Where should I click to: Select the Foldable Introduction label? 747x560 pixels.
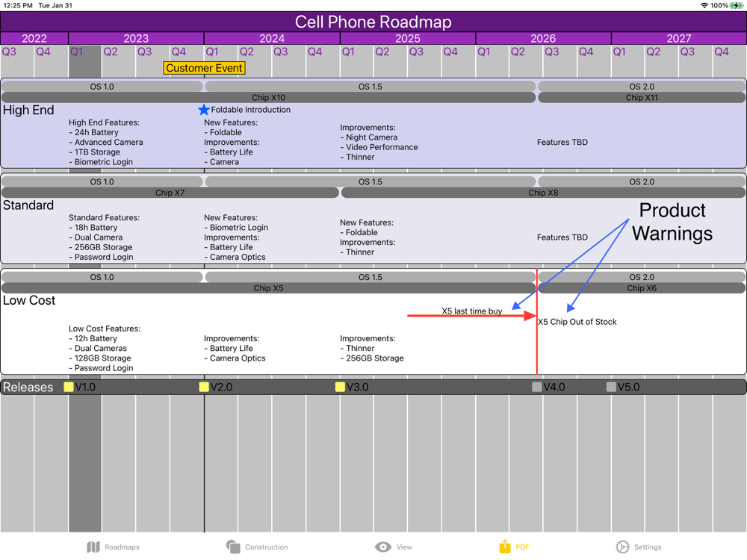click(x=250, y=110)
